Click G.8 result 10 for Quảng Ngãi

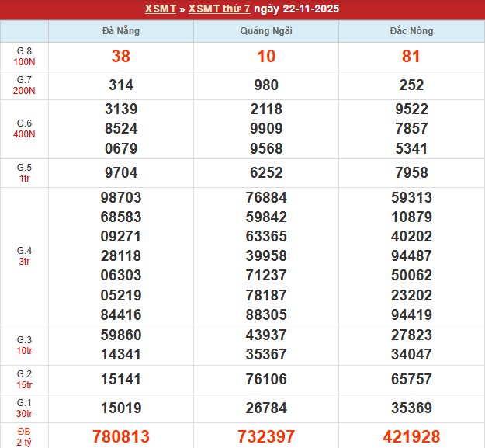point(266,57)
